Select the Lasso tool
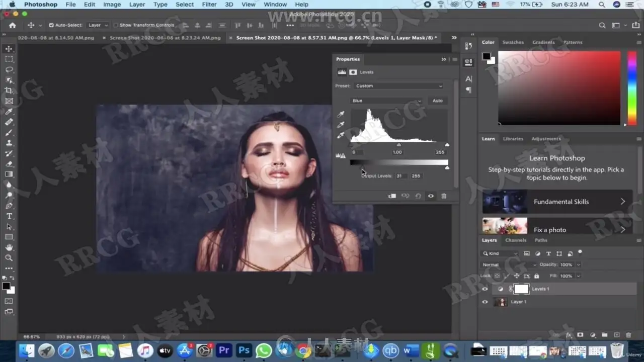Screen dimensions: 644x362 [9, 69]
